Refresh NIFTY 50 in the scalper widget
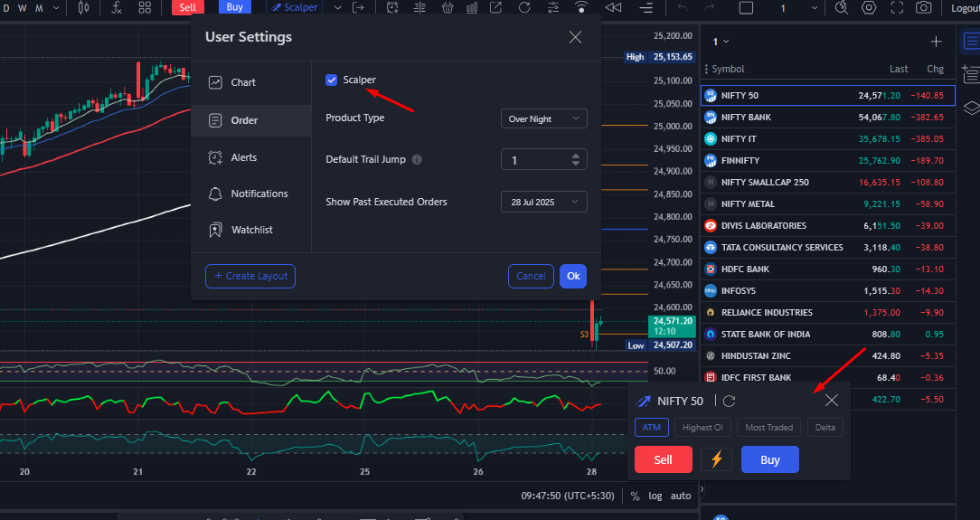Viewport: 980px width, 520px height. tap(730, 401)
